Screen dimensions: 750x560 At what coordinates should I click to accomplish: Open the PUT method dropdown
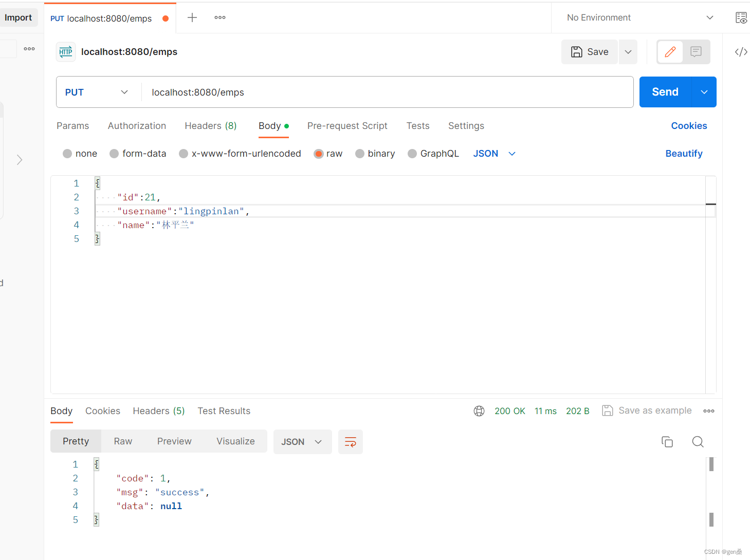97,92
